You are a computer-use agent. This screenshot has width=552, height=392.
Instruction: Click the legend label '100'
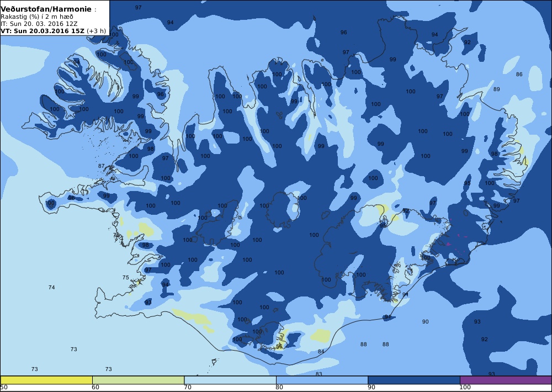[x=465, y=388]
